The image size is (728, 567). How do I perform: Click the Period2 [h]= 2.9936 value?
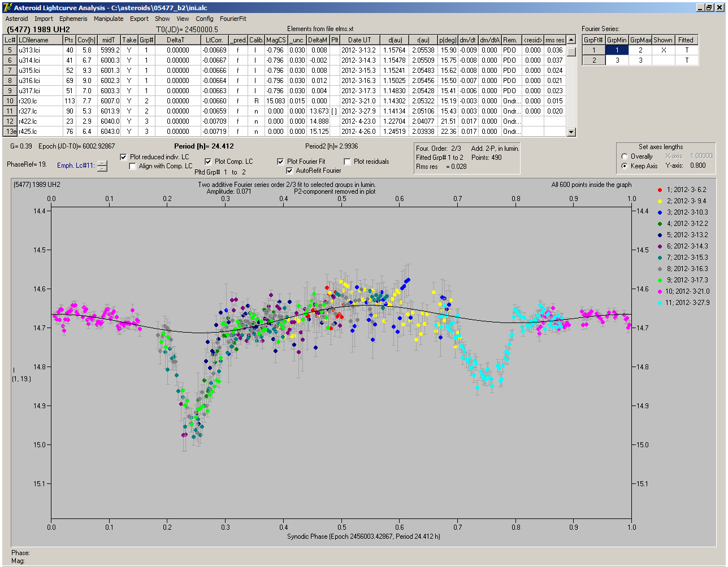pos(331,146)
